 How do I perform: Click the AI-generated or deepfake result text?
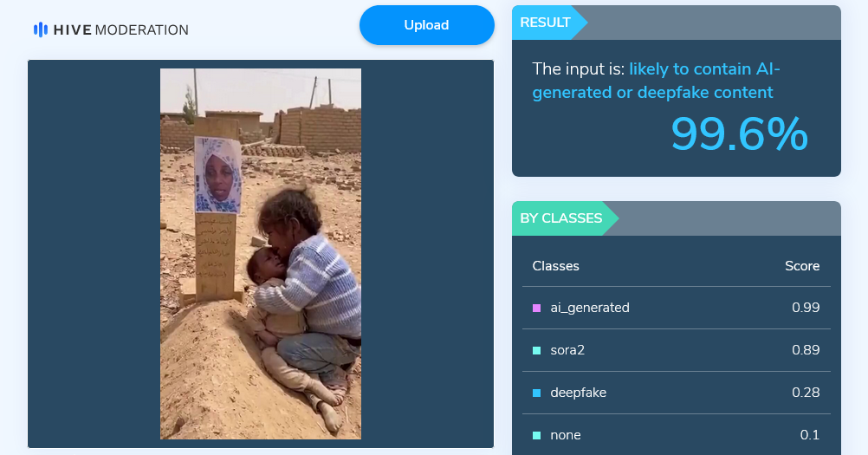coord(656,81)
